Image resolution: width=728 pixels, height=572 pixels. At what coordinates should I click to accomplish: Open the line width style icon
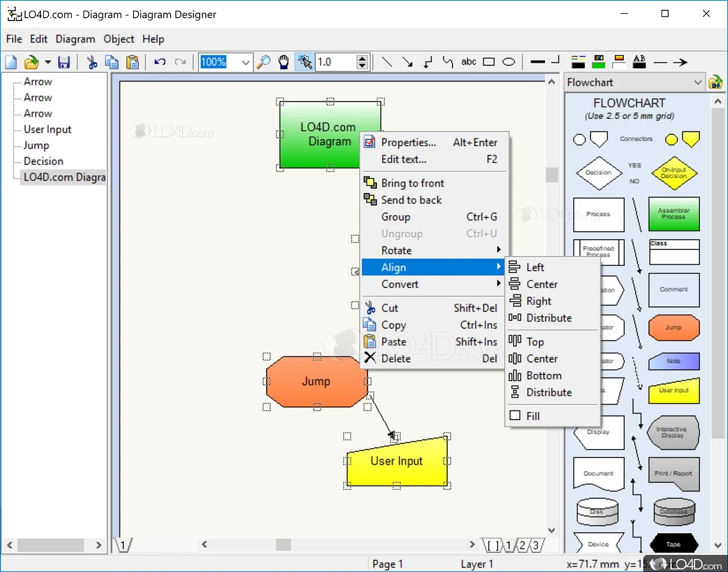[537, 62]
